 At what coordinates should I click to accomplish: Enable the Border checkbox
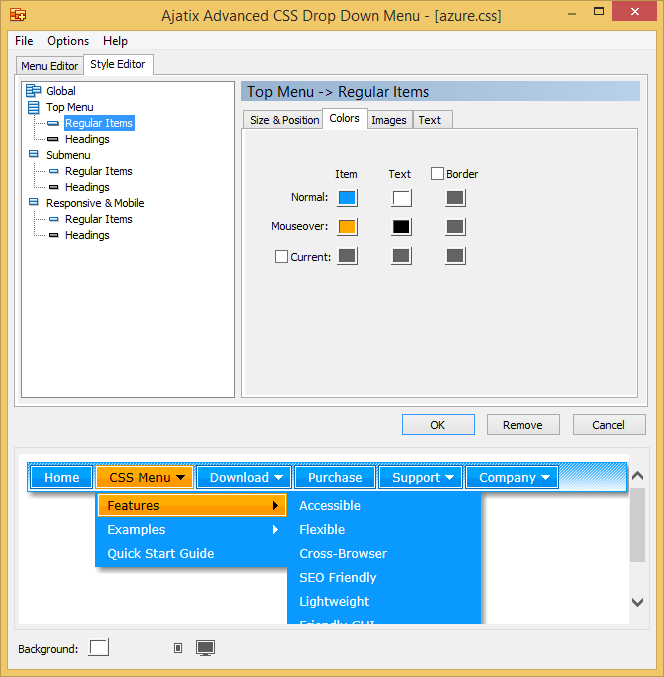point(437,174)
